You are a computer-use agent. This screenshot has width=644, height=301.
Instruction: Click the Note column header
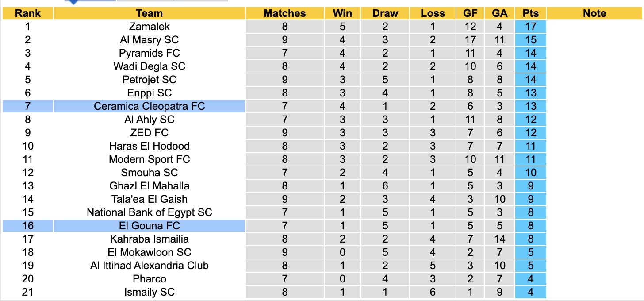pyautogui.click(x=594, y=13)
